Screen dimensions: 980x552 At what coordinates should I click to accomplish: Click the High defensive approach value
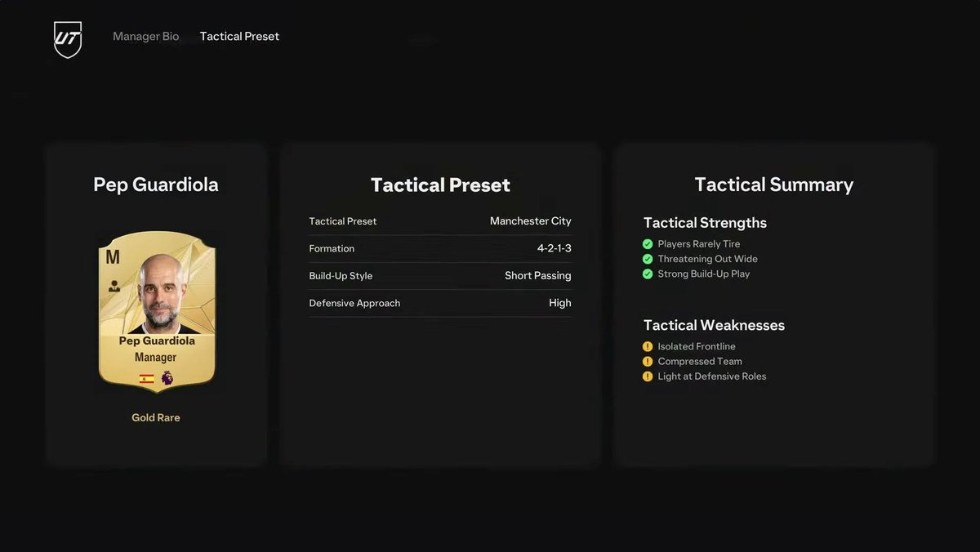coord(560,303)
